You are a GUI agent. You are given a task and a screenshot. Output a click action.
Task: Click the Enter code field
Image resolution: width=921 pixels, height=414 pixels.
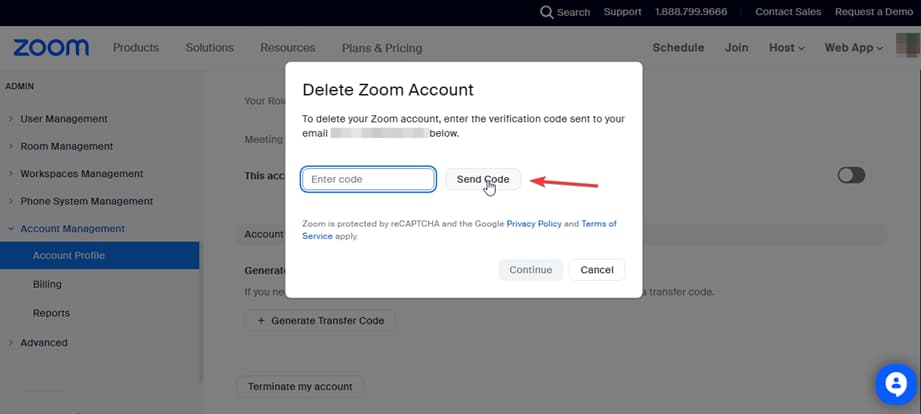pos(368,179)
